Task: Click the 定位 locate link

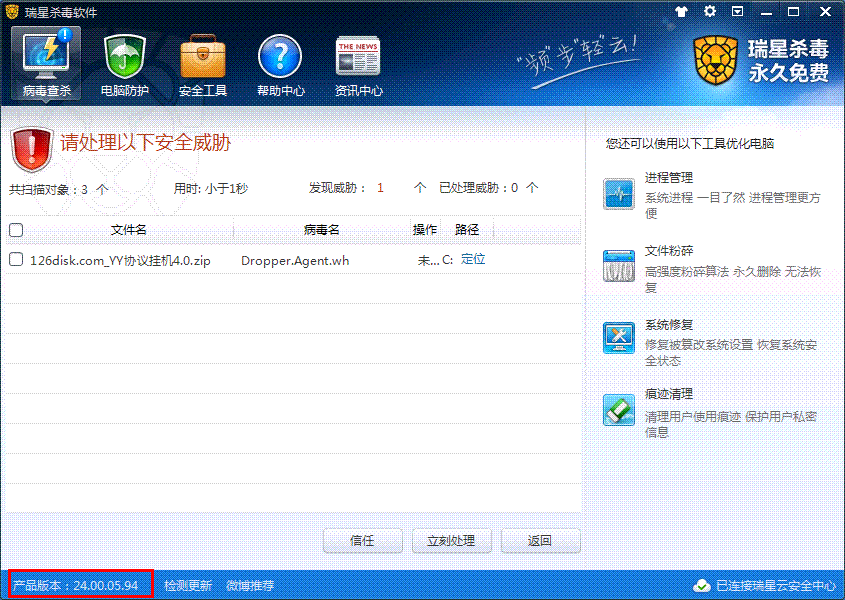Action: [x=473, y=259]
